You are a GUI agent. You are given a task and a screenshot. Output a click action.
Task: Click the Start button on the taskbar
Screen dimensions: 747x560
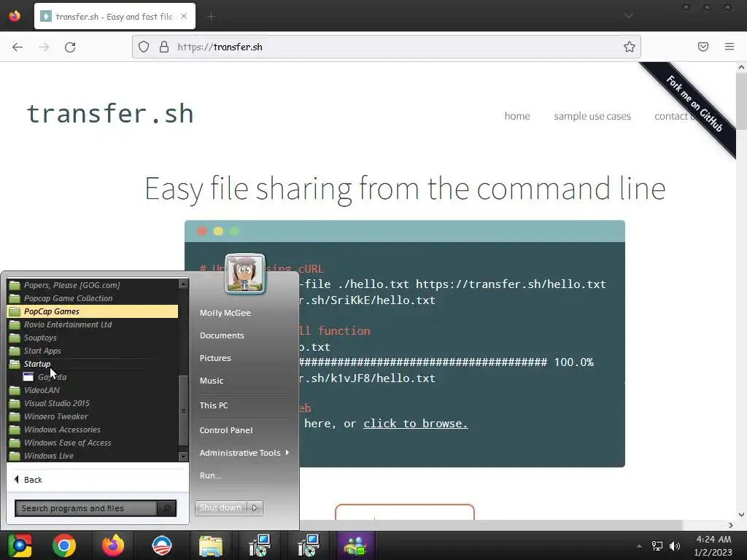[20, 545]
